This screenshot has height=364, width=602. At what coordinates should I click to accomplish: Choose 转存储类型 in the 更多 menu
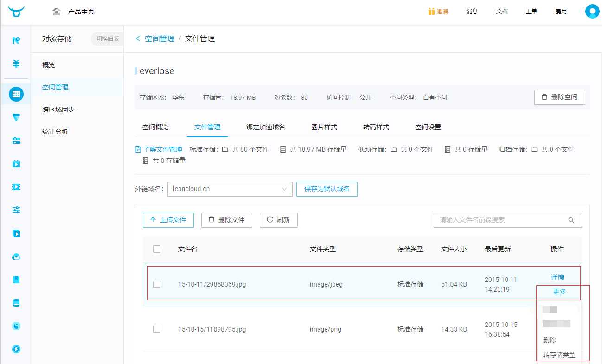tap(559, 355)
